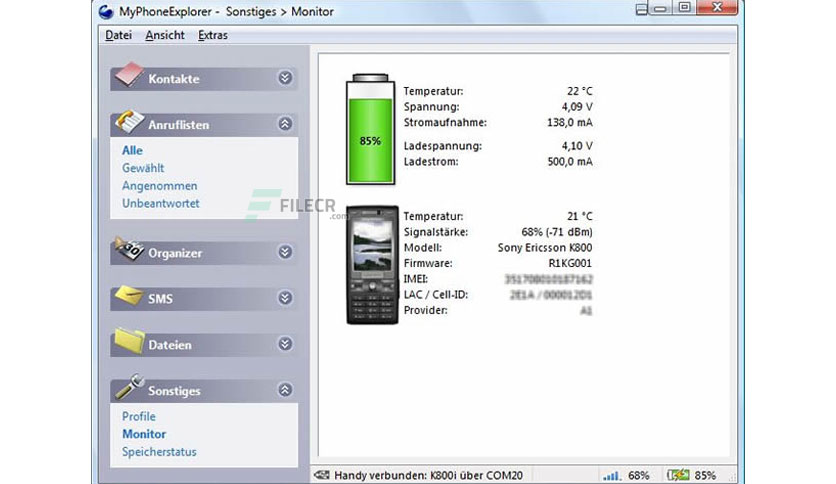Expand the Dateien section chevron
This screenshot has width=836, height=484.
[x=285, y=344]
